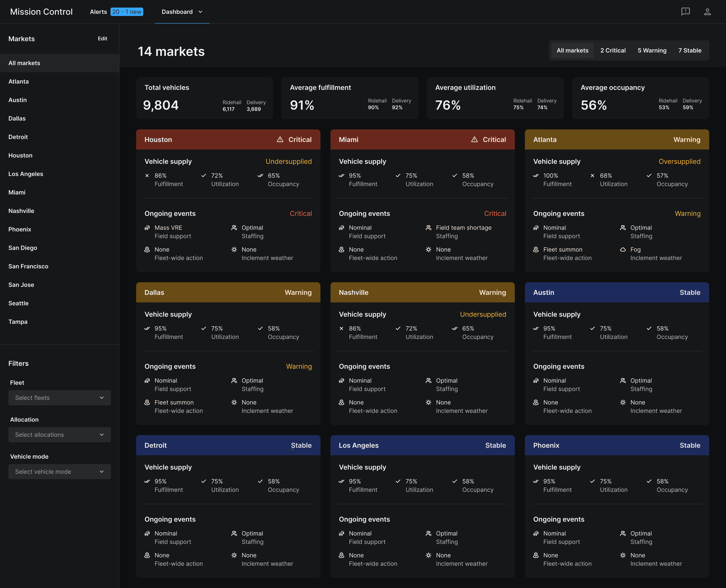The image size is (726, 588).
Task: Click Nashville's Undersupplied status text
Action: click(483, 314)
